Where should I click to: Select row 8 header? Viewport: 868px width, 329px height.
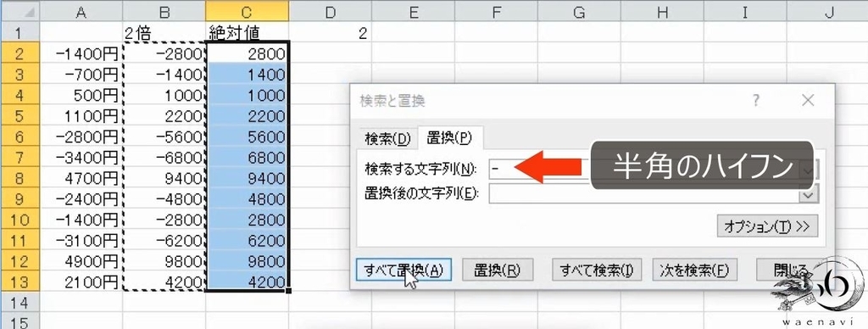click(x=20, y=178)
